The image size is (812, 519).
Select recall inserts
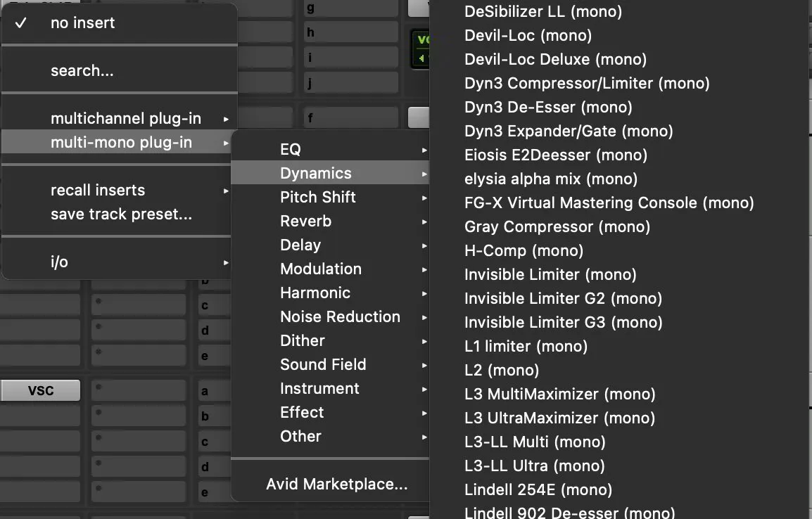click(97, 190)
